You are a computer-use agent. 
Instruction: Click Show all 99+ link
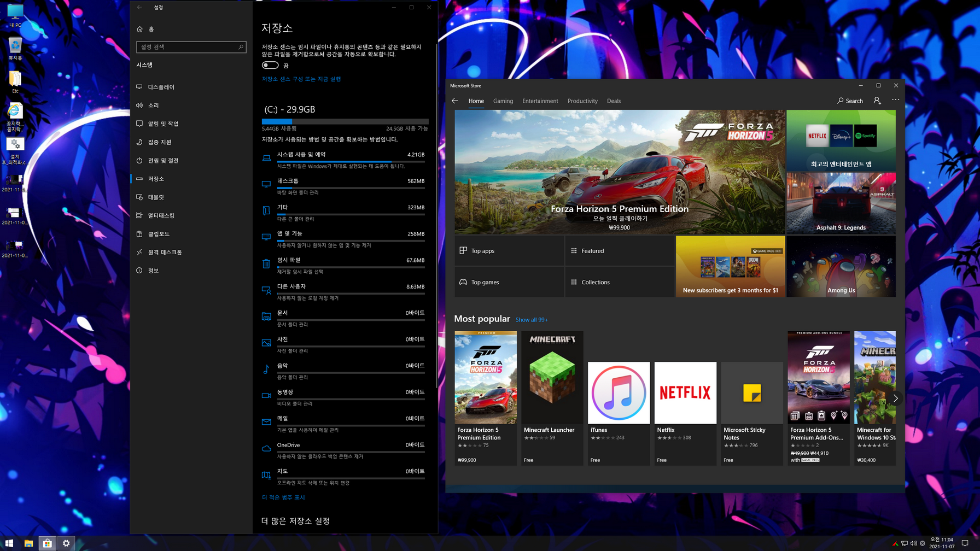pyautogui.click(x=532, y=320)
